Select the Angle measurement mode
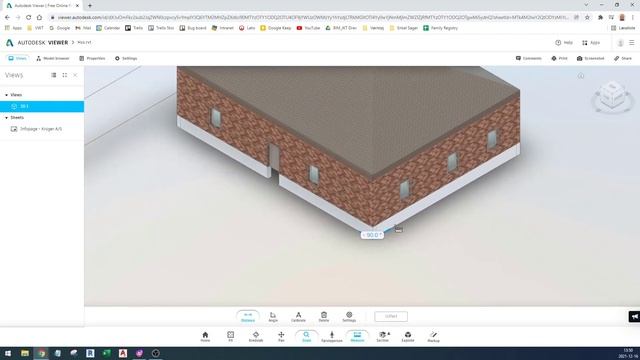 pos(273,317)
